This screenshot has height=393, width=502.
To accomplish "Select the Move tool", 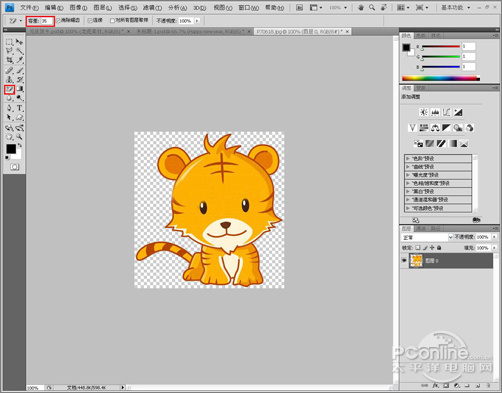I will tap(20, 42).
